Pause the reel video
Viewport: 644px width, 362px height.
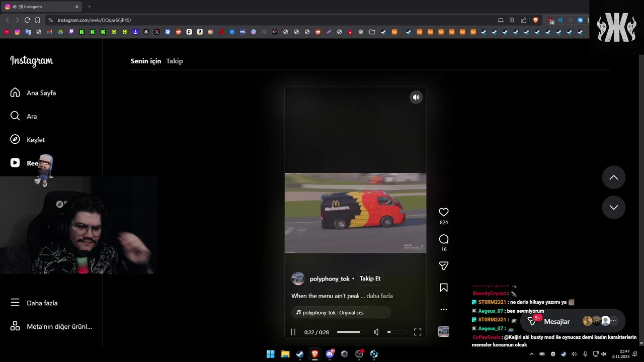[293, 332]
